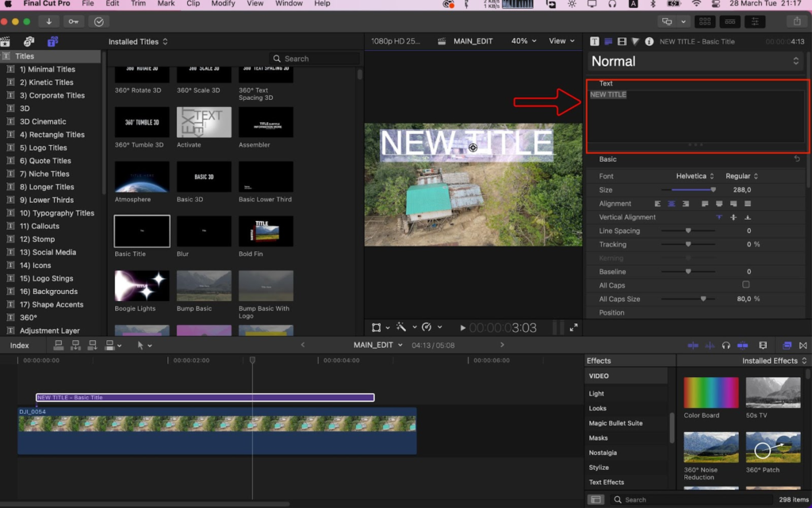Screen dimensions: 812x508
Task: Toggle clip appearance filmstrip icon
Action: point(763,345)
